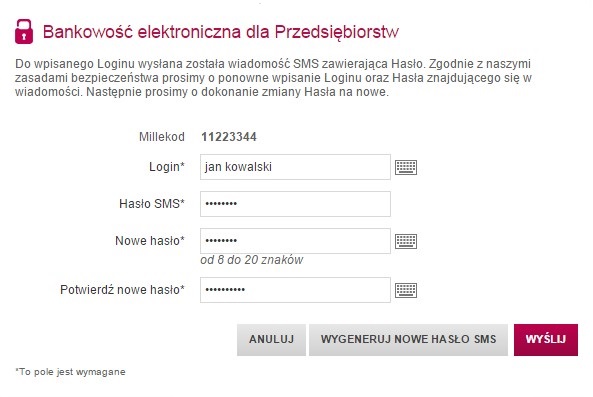
Task: Click into the Hasło SMS password field
Action: 295,204
